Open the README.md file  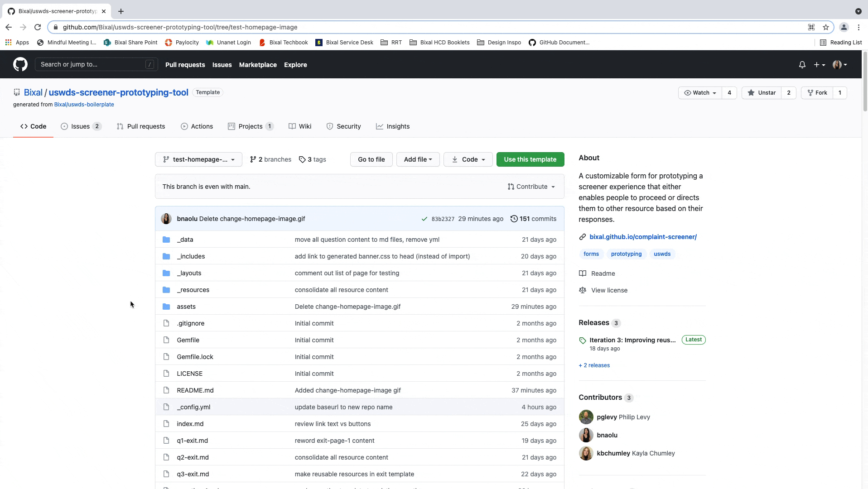[195, 390]
